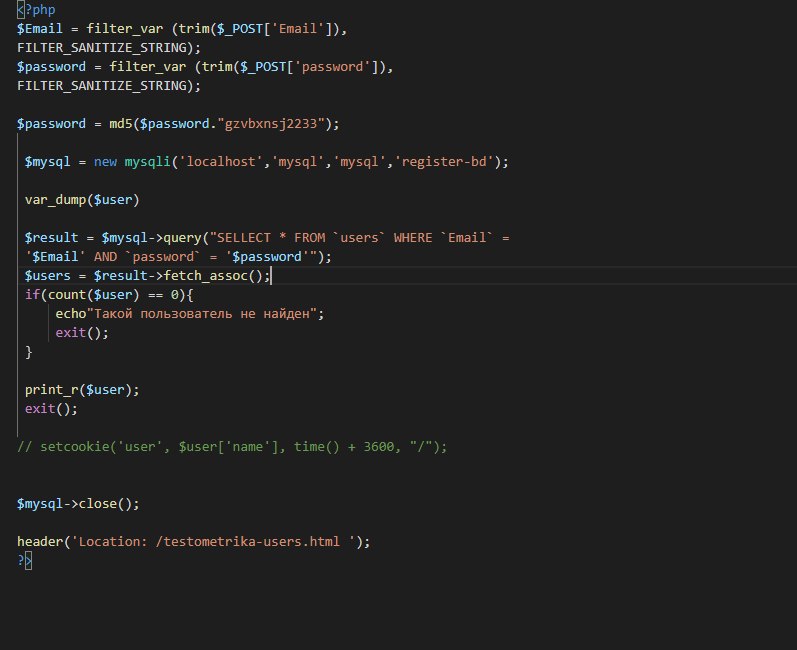The height and width of the screenshot is (650, 797).
Task: Click the 'new' keyword
Action: coord(105,162)
